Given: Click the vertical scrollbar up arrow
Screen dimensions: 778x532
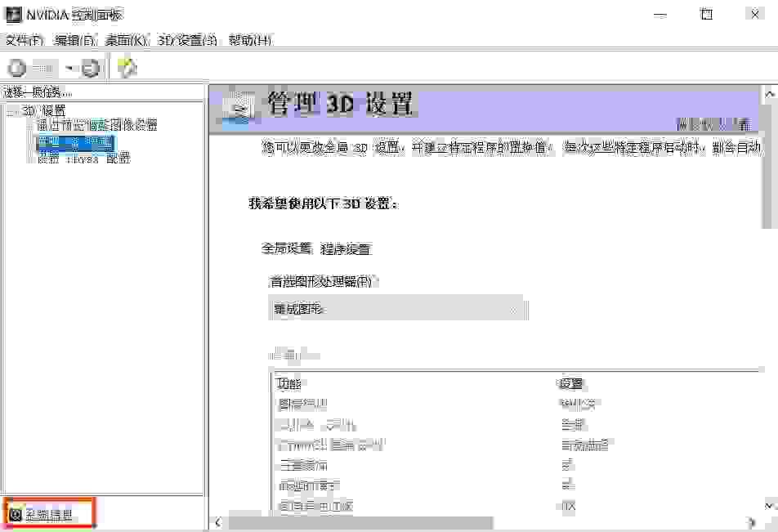Looking at the screenshot, I should (x=770, y=94).
